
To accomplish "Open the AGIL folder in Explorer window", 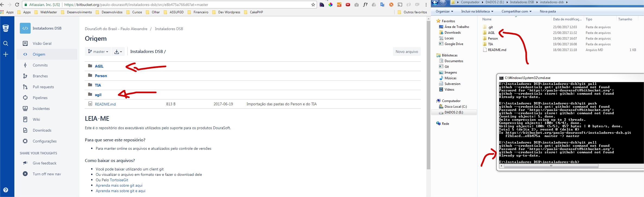I will pos(491,33).
